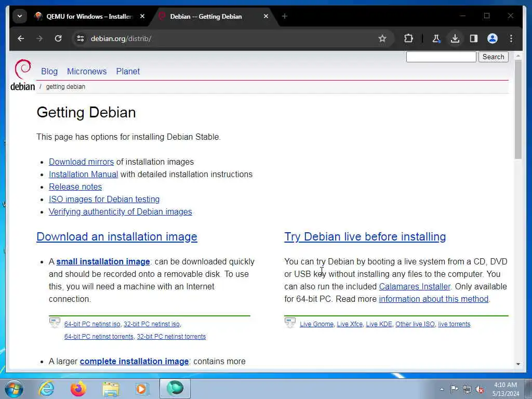Open the network tray icon
Image resolution: width=532 pixels, height=399 pixels.
pyautogui.click(x=467, y=389)
